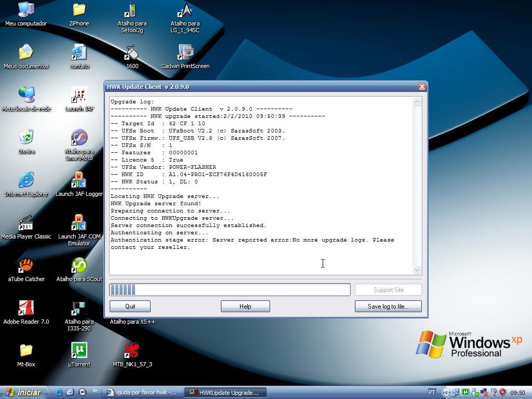532x399 pixels.
Task: Switch to HWKUpdate Upgrade taskbar button
Action: 225,393
